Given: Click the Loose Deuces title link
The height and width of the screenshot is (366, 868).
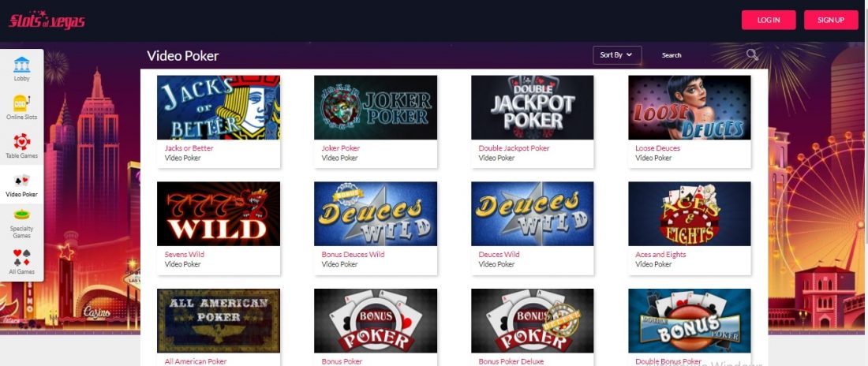Looking at the screenshot, I should [657, 148].
